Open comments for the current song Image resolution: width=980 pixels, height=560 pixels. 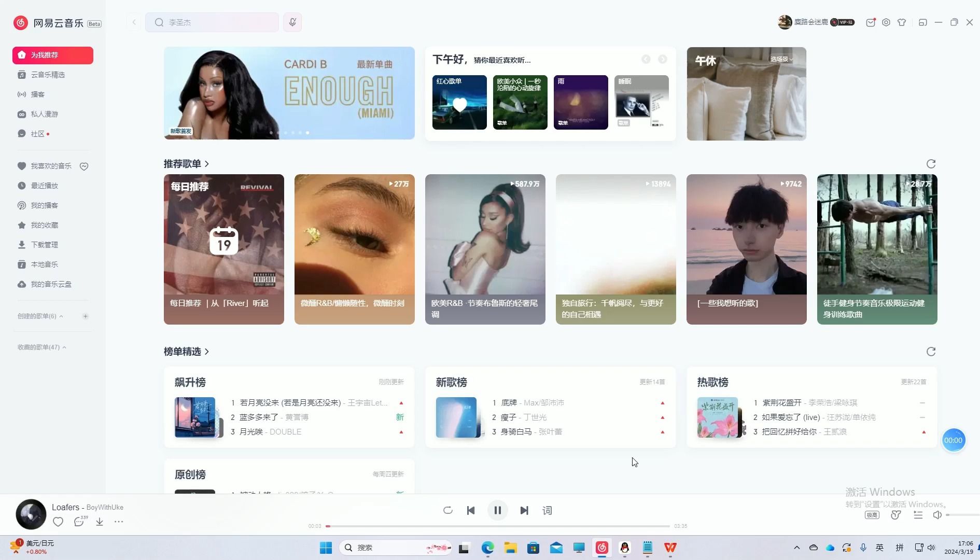click(79, 522)
